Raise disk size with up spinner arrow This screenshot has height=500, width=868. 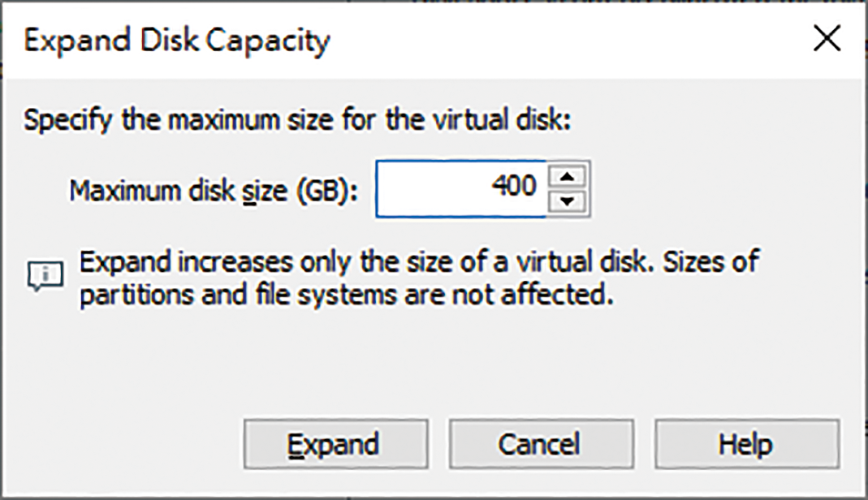click(567, 177)
